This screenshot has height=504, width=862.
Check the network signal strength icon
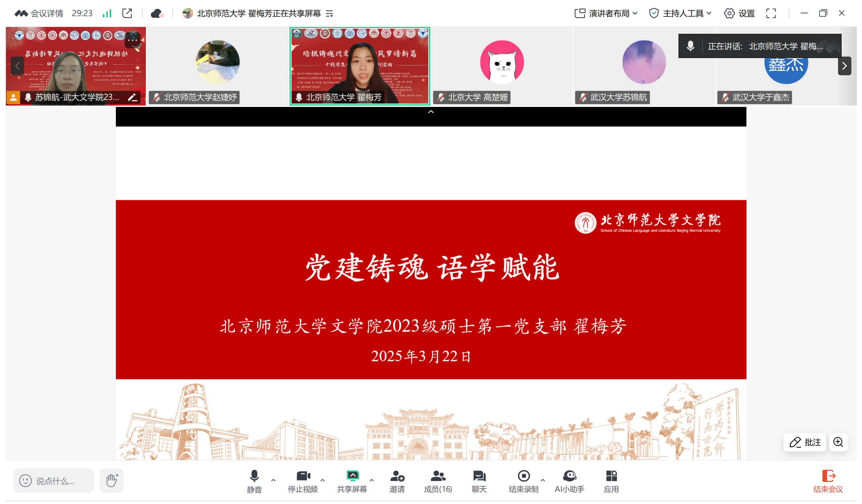(x=107, y=13)
